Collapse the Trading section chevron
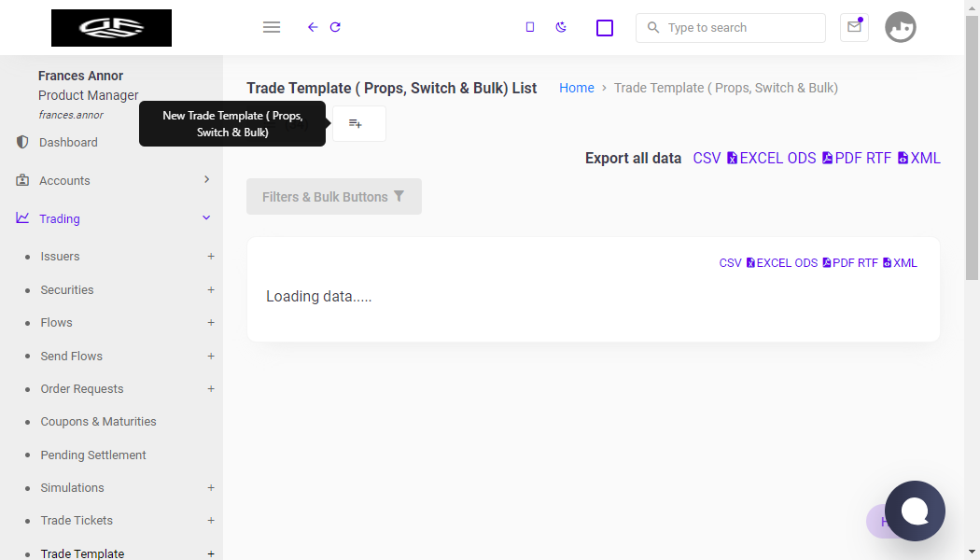980x560 pixels. pyautogui.click(x=206, y=218)
